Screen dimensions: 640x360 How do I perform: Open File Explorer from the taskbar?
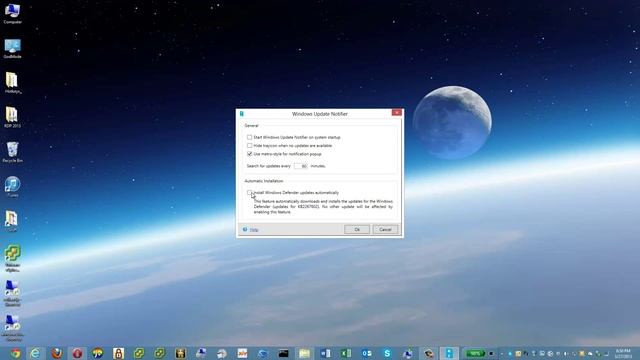[304, 353]
